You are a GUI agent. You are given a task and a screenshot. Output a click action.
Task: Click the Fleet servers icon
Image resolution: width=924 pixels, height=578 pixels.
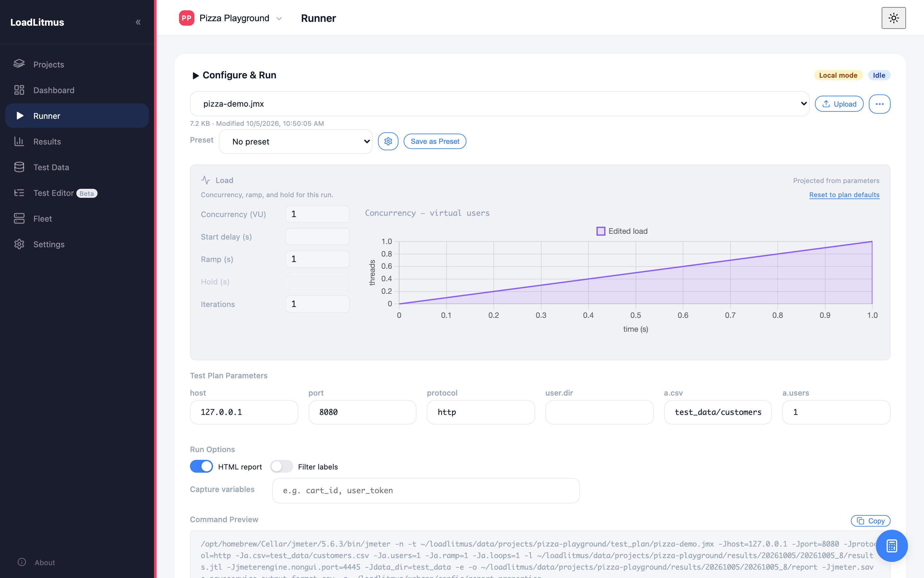pos(19,218)
